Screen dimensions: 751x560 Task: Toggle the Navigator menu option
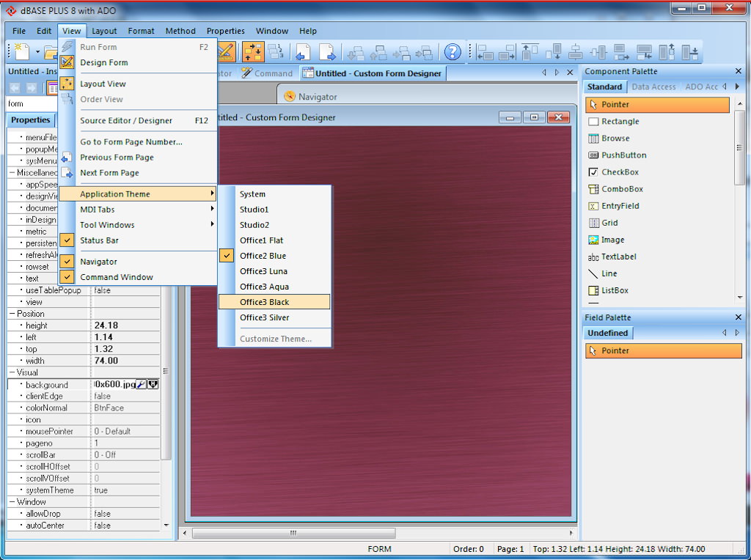[x=137, y=262]
